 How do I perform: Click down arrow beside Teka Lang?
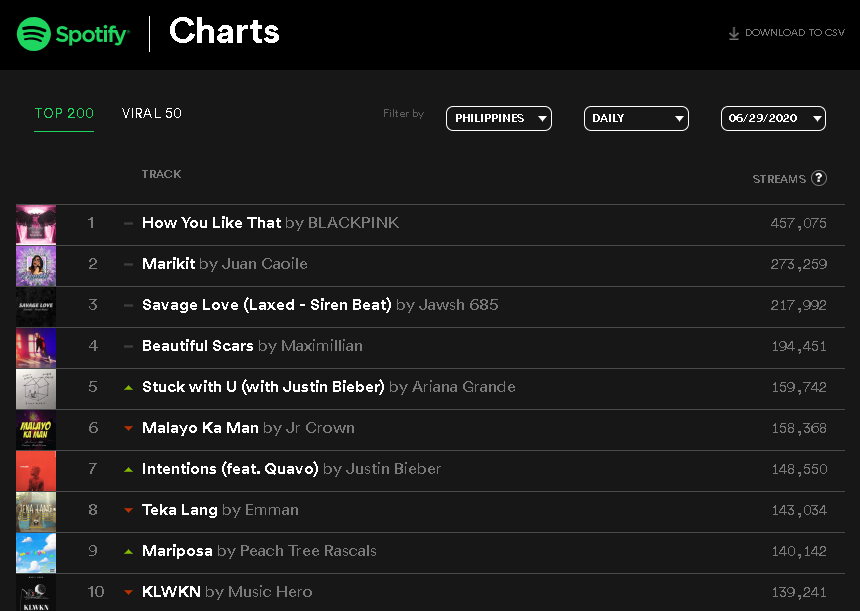click(x=128, y=510)
